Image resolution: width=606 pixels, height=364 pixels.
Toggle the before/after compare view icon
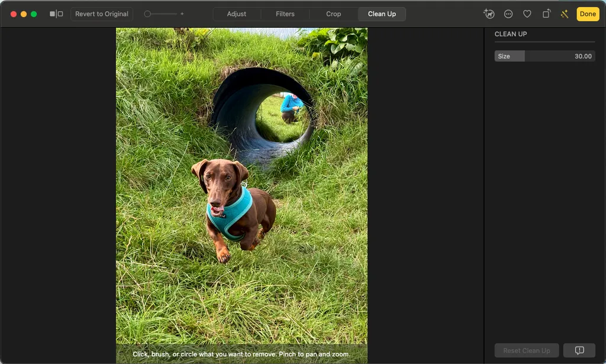click(x=56, y=14)
